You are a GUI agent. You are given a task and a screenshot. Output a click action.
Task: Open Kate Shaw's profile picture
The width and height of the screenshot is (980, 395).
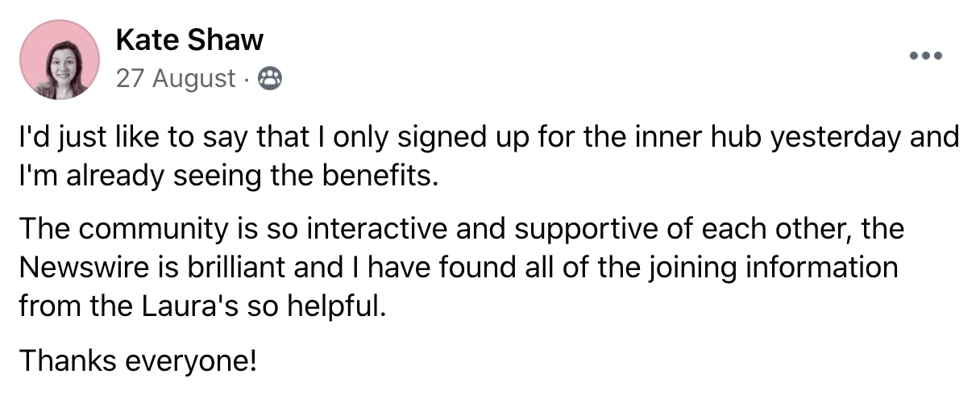(59, 60)
